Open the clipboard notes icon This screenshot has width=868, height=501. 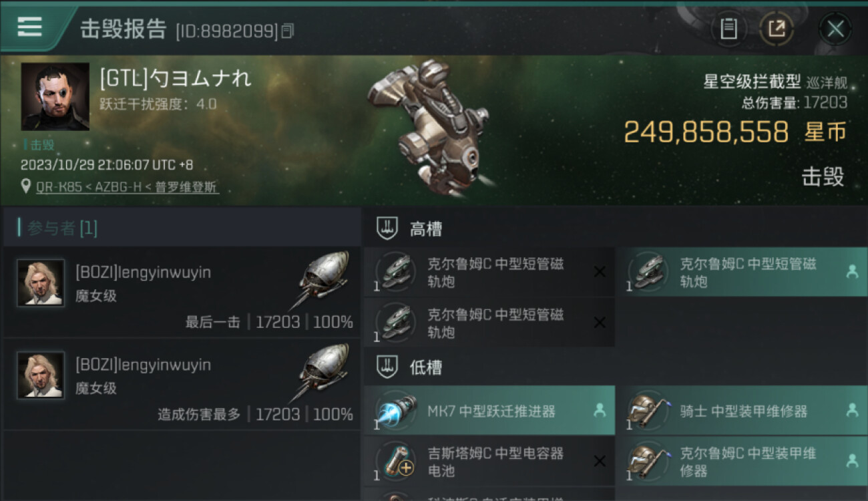[728, 29]
